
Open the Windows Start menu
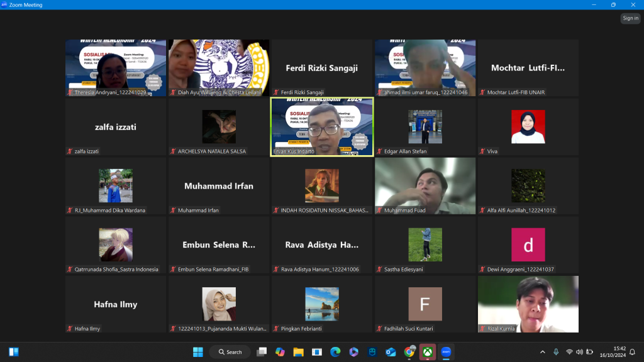click(198, 352)
